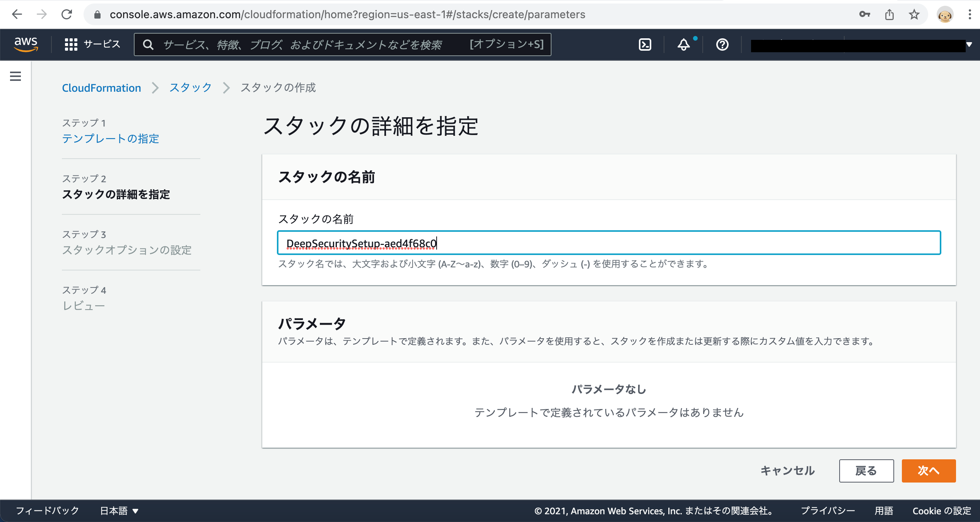This screenshot has height=522, width=980.
Task: Click the キャンセル button
Action: click(787, 471)
